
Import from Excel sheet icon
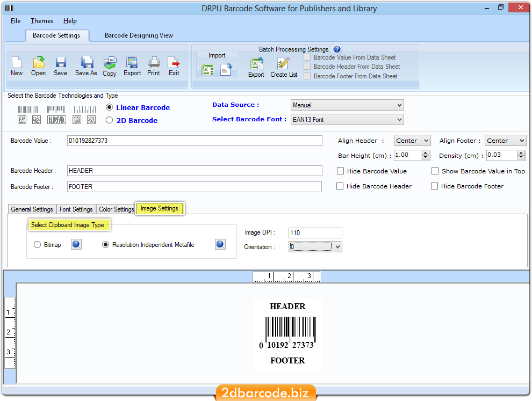pyautogui.click(x=207, y=70)
